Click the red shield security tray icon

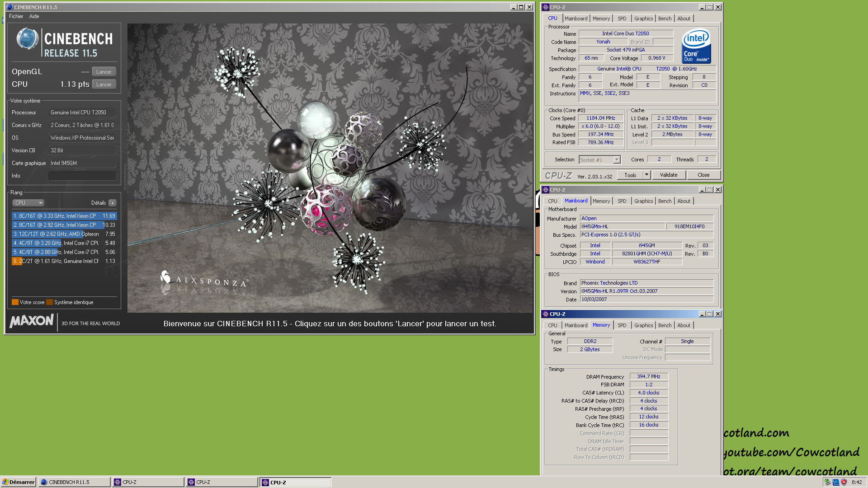pyautogui.click(x=844, y=482)
